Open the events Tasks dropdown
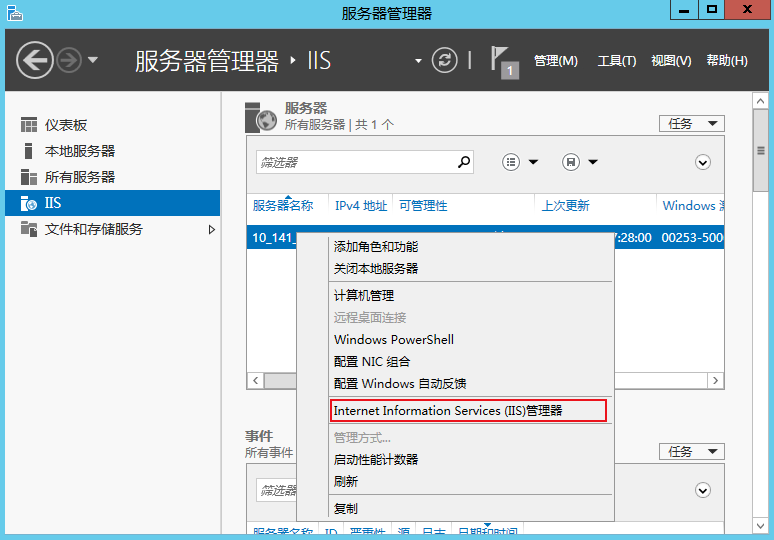 click(691, 452)
